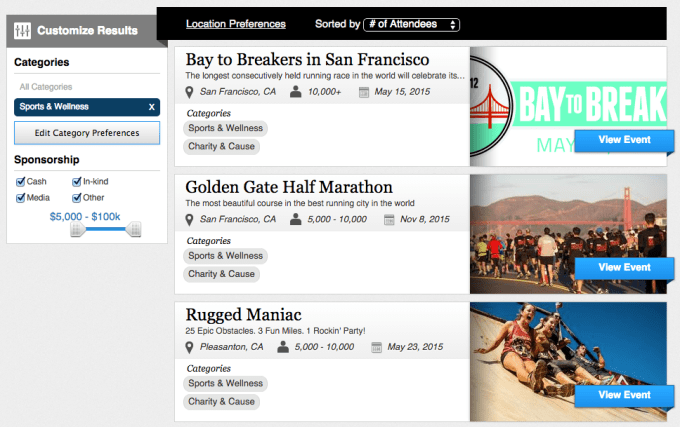This screenshot has width=680, height=427.
Task: Click attendees person icon for Bay to Breakers
Action: tap(296, 91)
